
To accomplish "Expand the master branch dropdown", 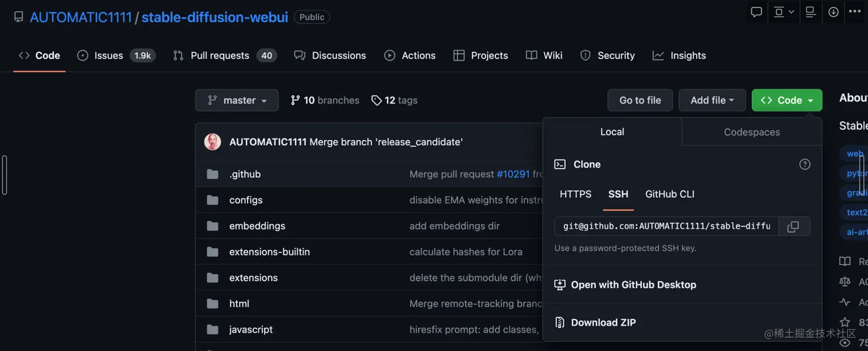I will pos(237,101).
